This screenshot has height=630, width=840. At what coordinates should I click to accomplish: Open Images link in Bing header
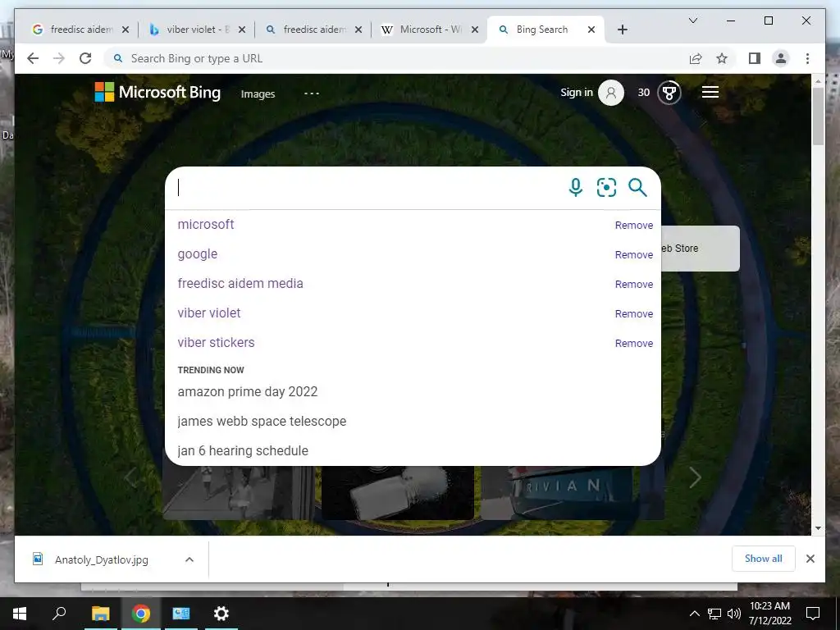click(x=258, y=94)
